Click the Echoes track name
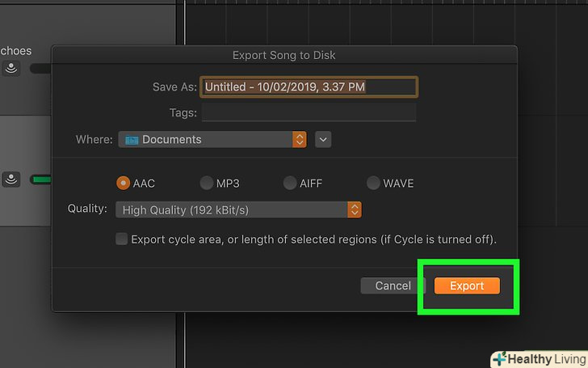The image size is (588, 368). pos(16,50)
